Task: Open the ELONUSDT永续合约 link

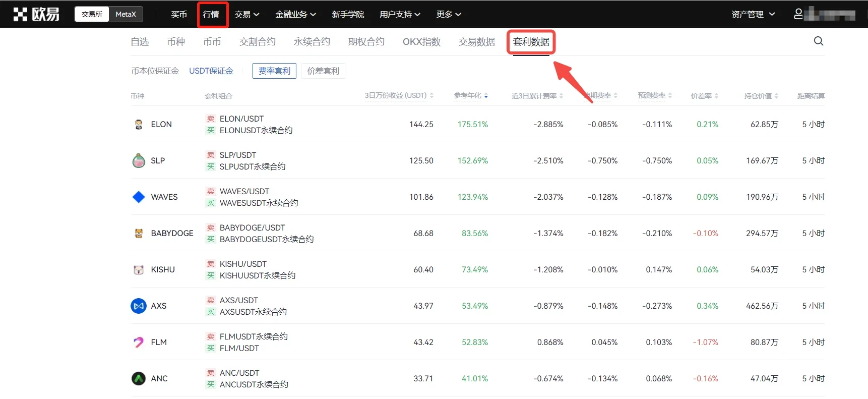Action: click(256, 131)
